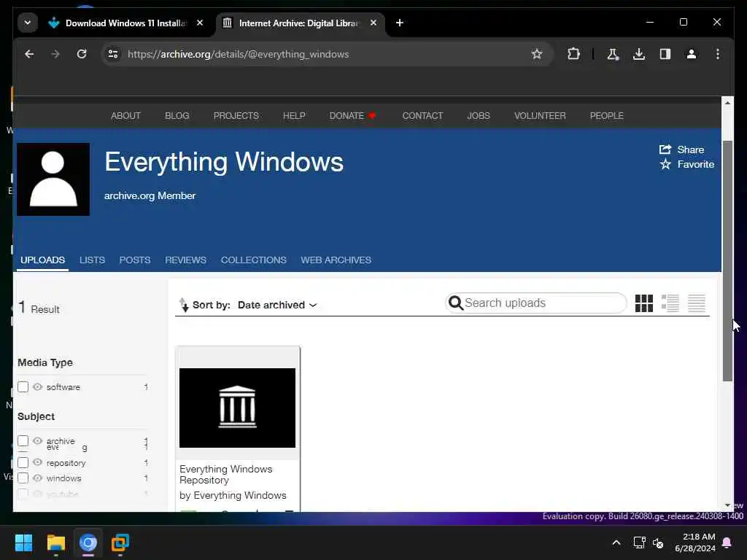This screenshot has height=560, width=747.
Task: Bookmark this page with the star icon
Action: coord(536,54)
